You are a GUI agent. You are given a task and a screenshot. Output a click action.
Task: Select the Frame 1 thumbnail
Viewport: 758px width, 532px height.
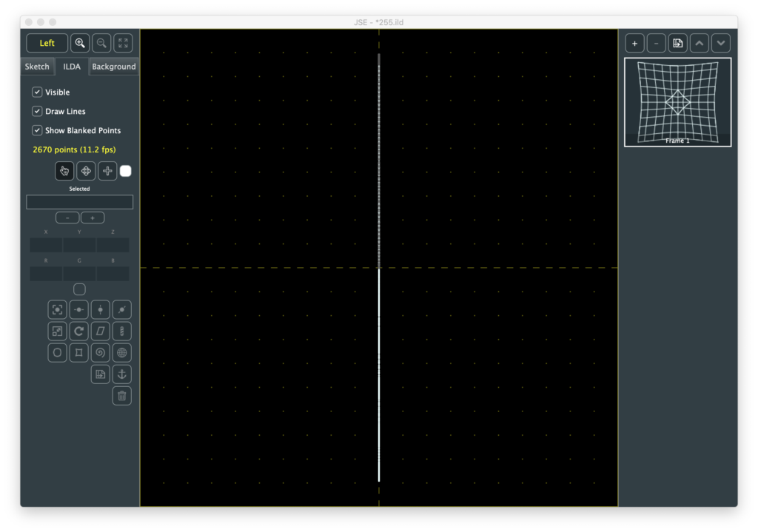pyautogui.click(x=677, y=101)
